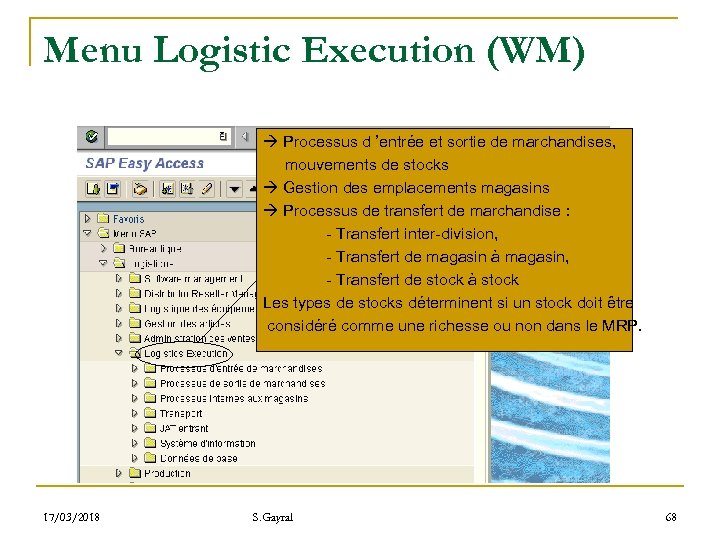The height and width of the screenshot is (540, 720).
Task: Collapse the Logistique tree node
Action: tap(103, 263)
